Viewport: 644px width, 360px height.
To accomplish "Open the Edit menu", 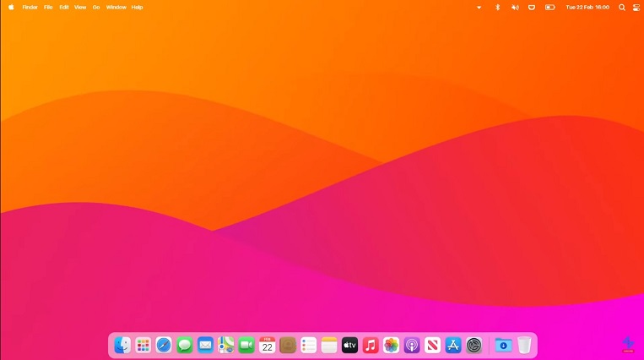I will 63,7.
